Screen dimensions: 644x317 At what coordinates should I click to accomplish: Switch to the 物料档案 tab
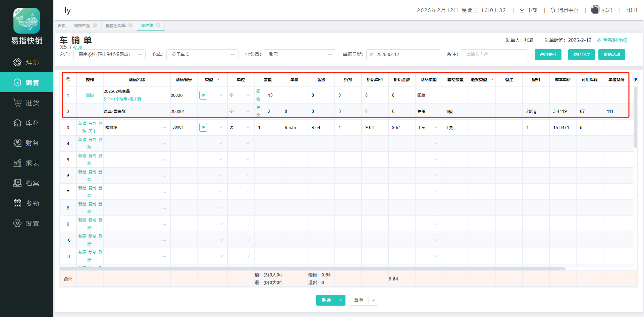(x=82, y=25)
